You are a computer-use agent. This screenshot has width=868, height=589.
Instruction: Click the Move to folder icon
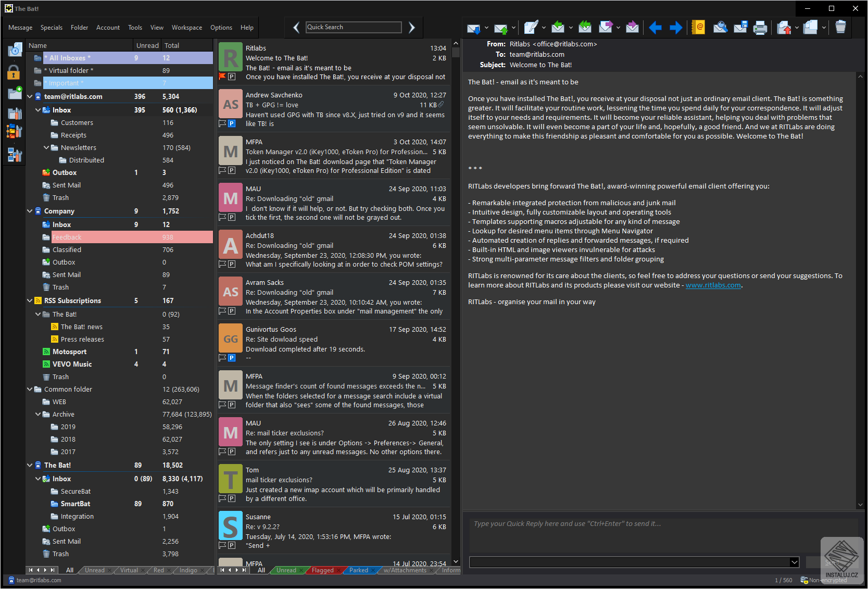coord(784,27)
